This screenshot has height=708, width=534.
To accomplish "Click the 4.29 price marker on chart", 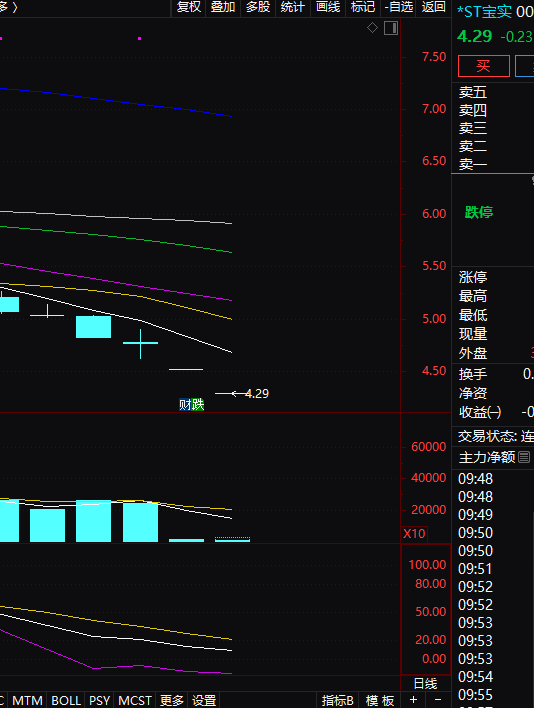I will [x=257, y=394].
